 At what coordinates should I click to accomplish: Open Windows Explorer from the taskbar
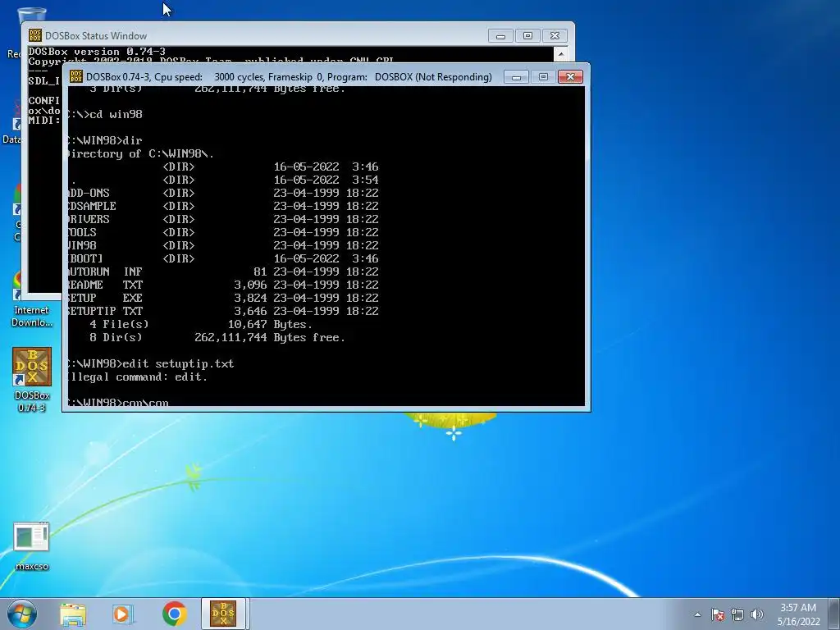point(73,614)
